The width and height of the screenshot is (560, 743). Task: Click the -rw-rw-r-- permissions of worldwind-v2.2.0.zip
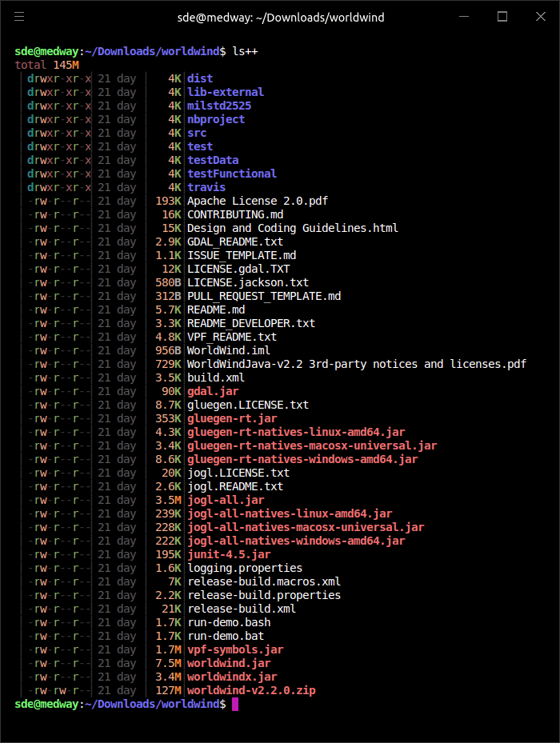(59, 690)
